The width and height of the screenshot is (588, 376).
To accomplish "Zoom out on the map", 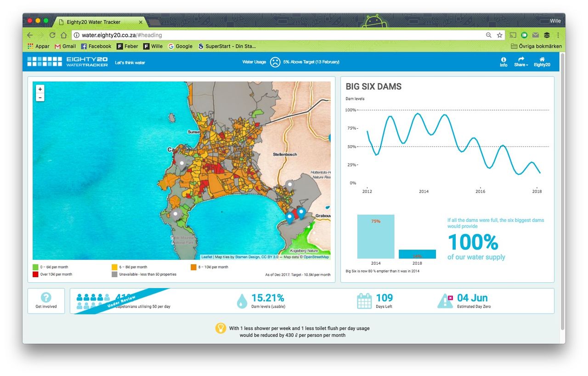I will (40, 97).
